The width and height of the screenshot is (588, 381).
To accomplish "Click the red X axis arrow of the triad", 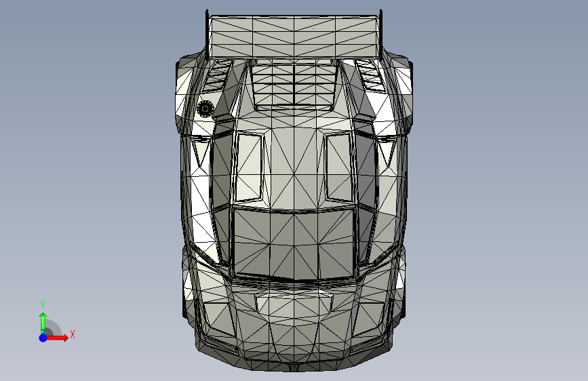I will [x=57, y=338].
